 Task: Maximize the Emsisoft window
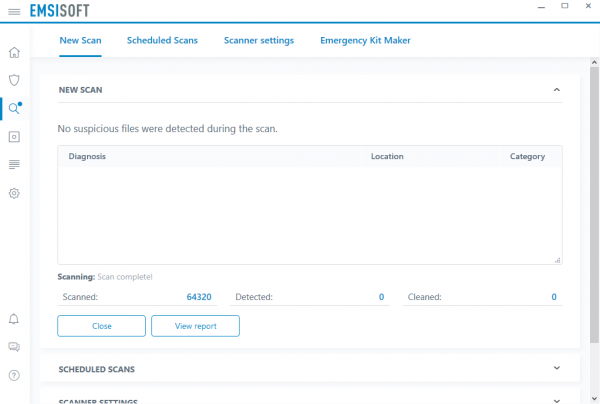[x=565, y=6]
